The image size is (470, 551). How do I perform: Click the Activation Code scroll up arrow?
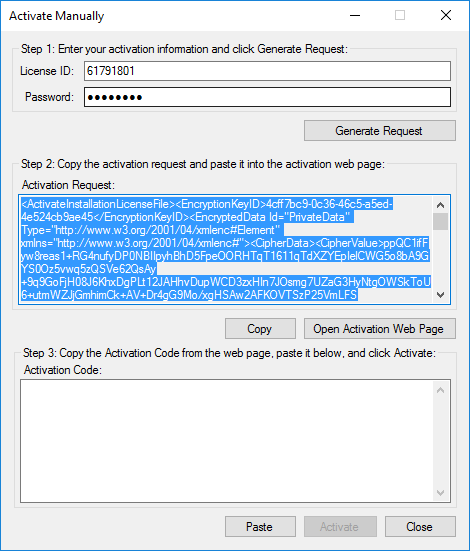coord(440,390)
